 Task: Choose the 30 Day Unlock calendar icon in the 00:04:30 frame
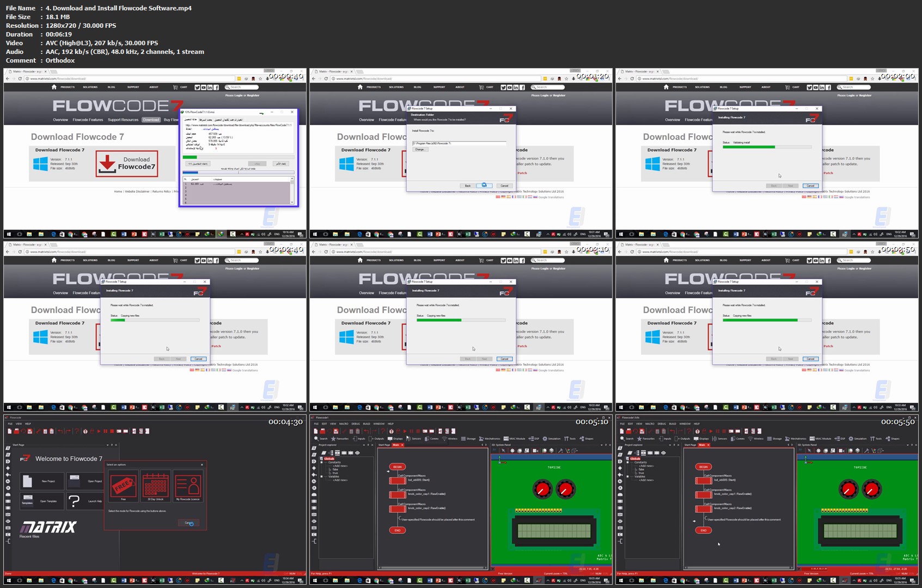coord(155,486)
